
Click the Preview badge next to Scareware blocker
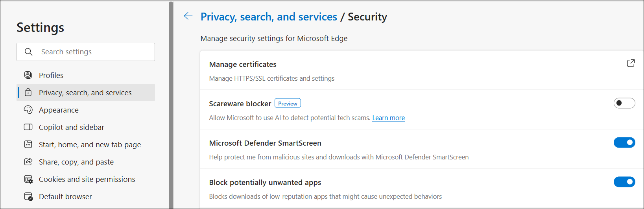click(x=288, y=103)
